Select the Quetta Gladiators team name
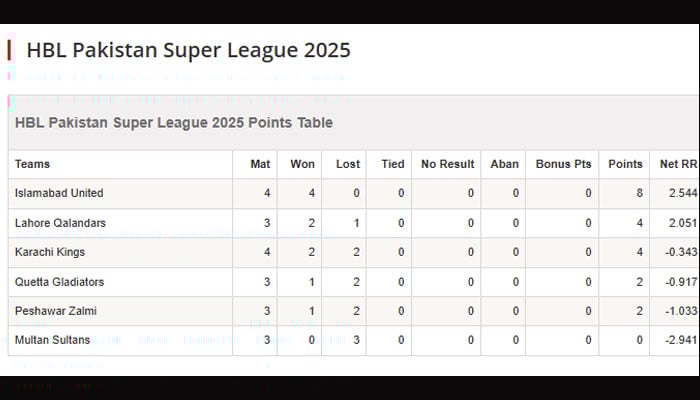The width and height of the screenshot is (700, 400). (59, 282)
